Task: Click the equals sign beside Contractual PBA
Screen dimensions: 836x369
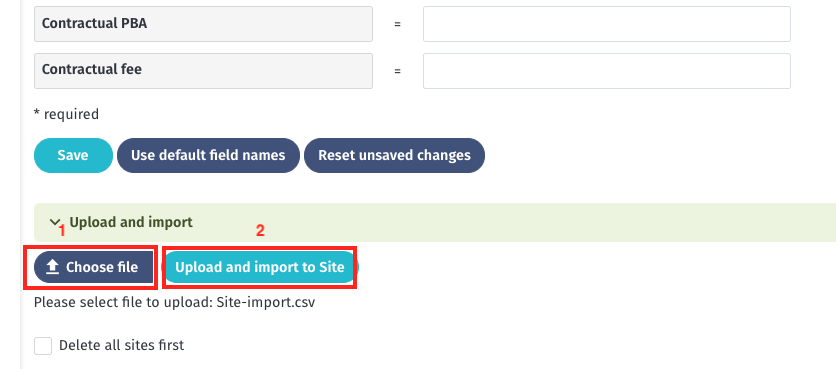Action: (397, 24)
